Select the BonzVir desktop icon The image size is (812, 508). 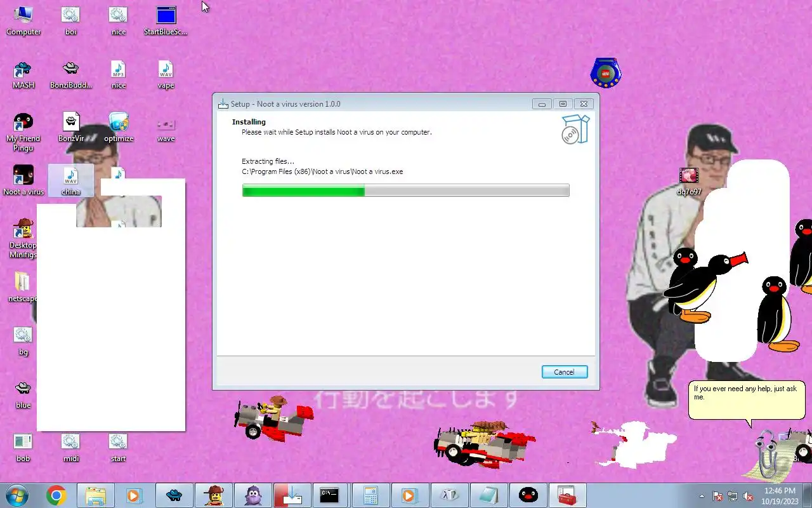(70, 128)
